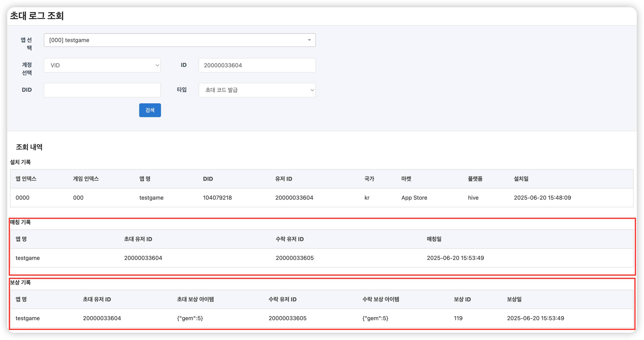The height and width of the screenshot is (340, 644).
Task: Click 수락 유저 ID 20000033605 in 매칭 기록
Action: coord(295,258)
